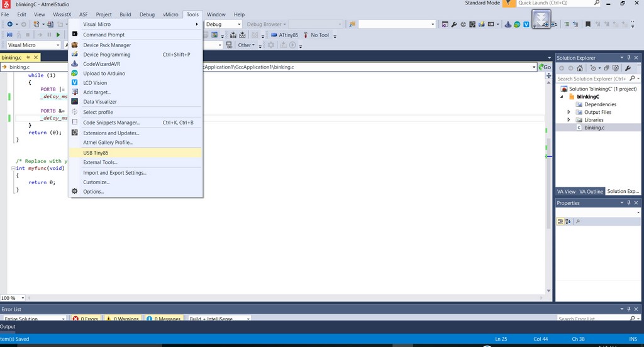The width and height of the screenshot is (644, 347).
Task: Click the Arduino upload toolbar icon
Action: tap(517, 25)
